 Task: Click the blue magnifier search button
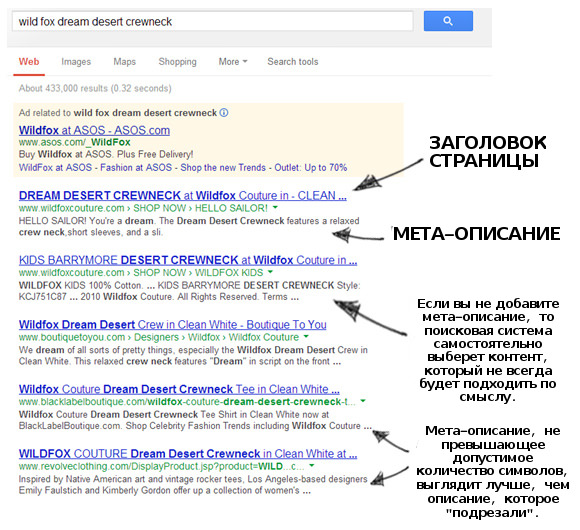tap(448, 21)
